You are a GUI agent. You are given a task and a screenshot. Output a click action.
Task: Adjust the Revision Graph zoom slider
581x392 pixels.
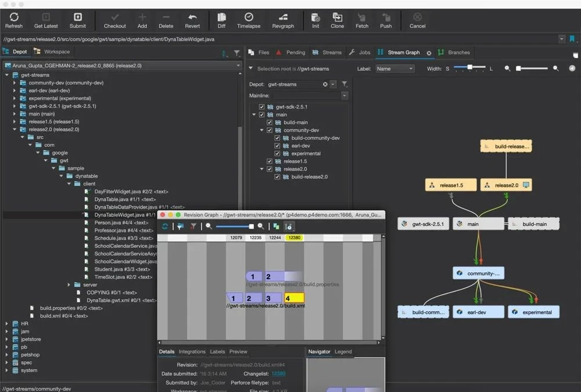pos(234,226)
